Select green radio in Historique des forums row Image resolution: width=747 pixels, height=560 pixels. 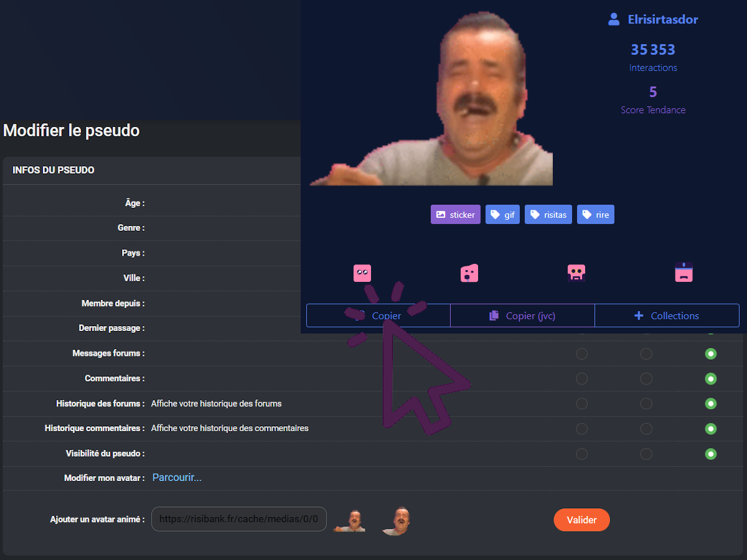pyautogui.click(x=711, y=404)
